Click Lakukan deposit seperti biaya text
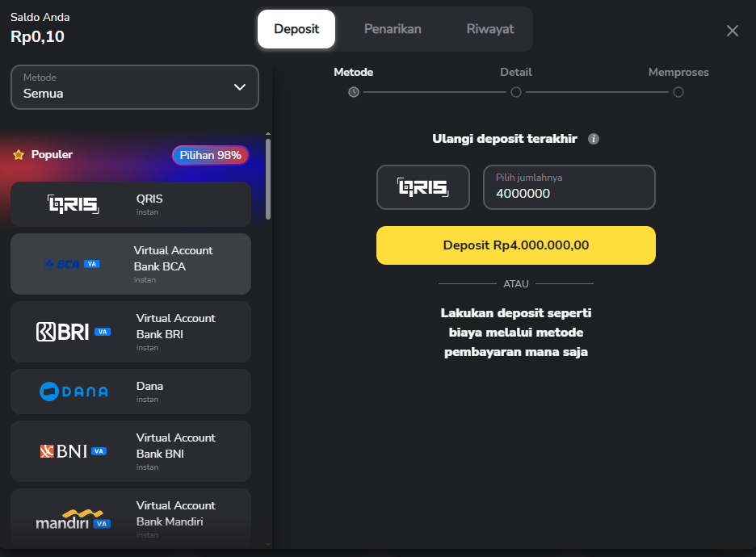 click(516, 333)
